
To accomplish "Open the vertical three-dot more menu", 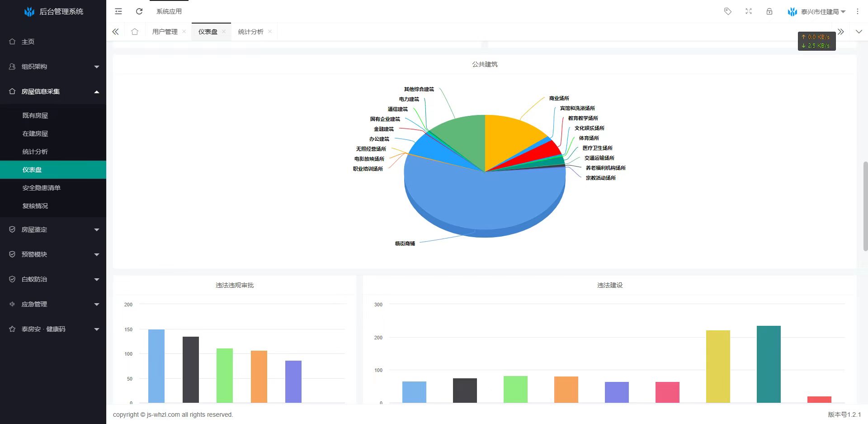I will 858,11.
